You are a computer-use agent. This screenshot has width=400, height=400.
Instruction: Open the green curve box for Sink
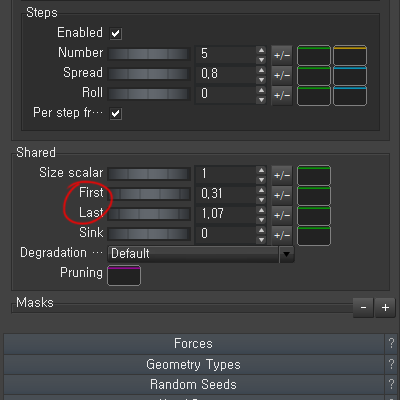click(314, 236)
